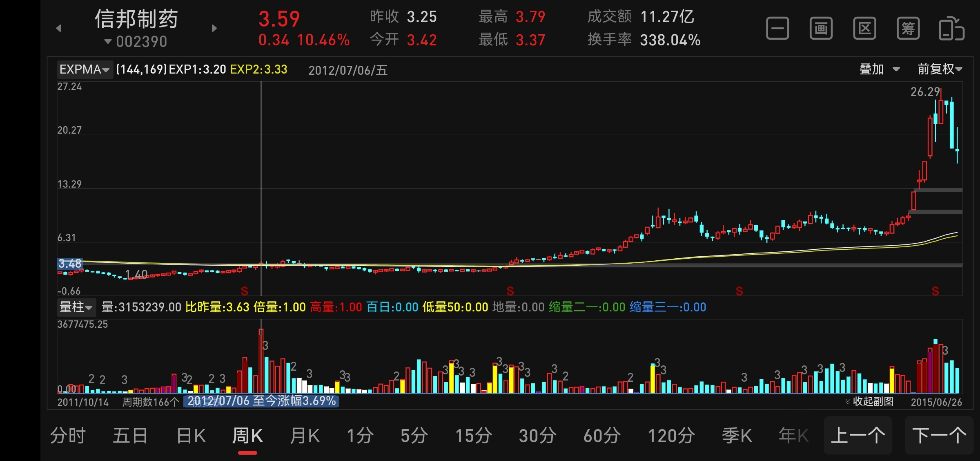Image resolution: width=980 pixels, height=461 pixels.
Task: Go to next stock with right arrow
Action: [214, 28]
